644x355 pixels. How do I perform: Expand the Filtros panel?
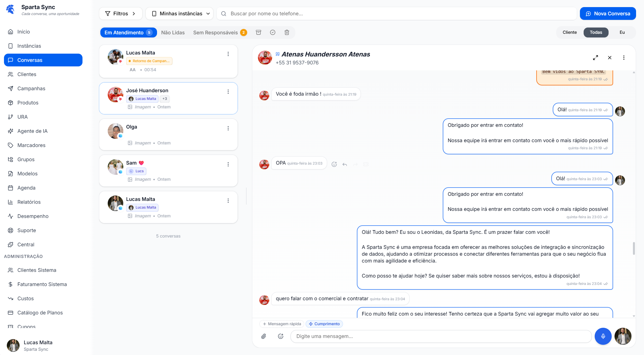coord(120,14)
